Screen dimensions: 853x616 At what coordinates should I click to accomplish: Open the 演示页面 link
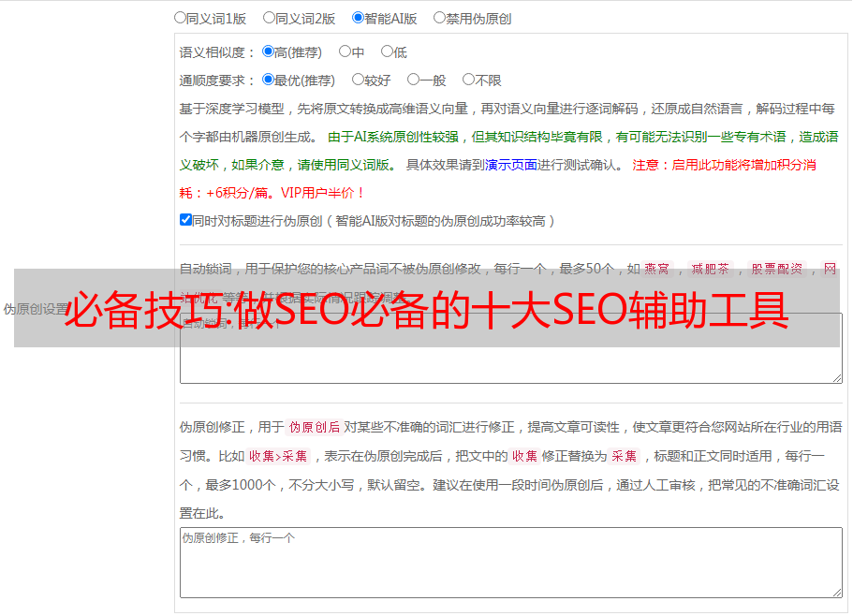[x=511, y=165]
